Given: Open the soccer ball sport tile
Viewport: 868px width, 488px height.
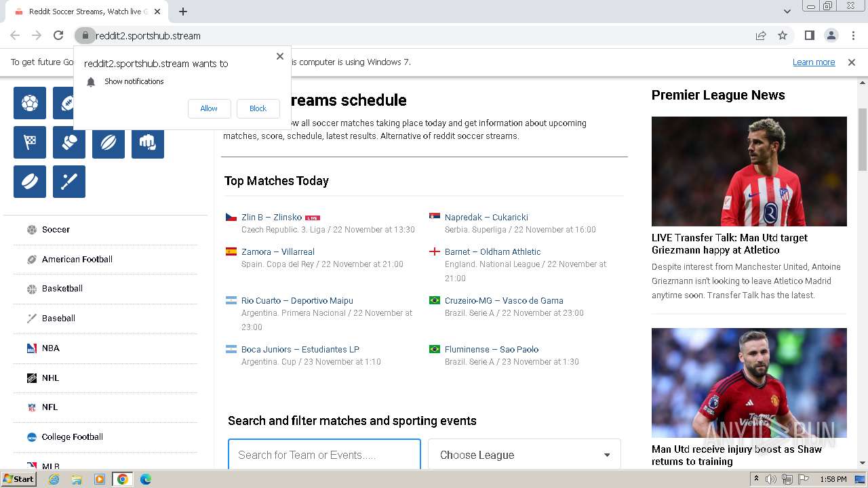Looking at the screenshot, I should click(x=30, y=103).
